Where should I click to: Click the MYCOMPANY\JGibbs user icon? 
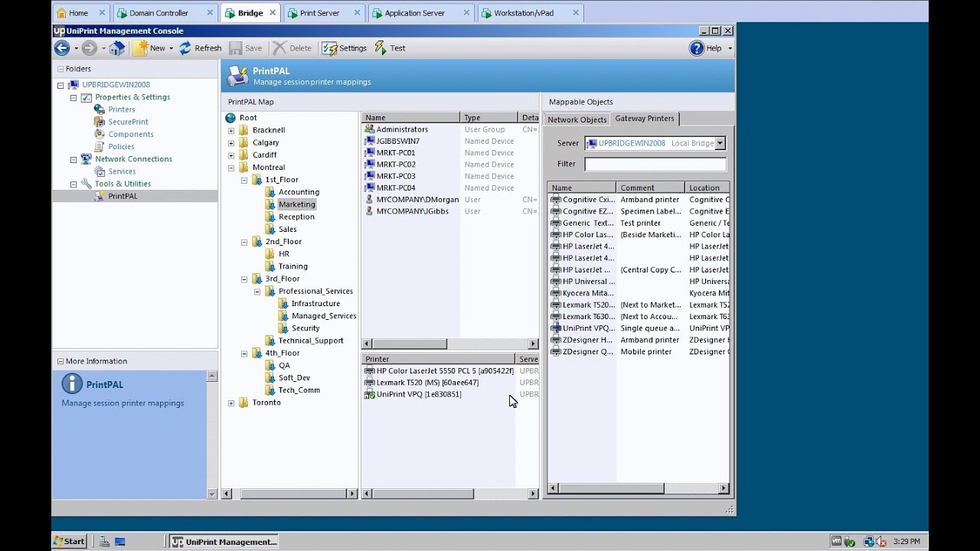point(370,211)
